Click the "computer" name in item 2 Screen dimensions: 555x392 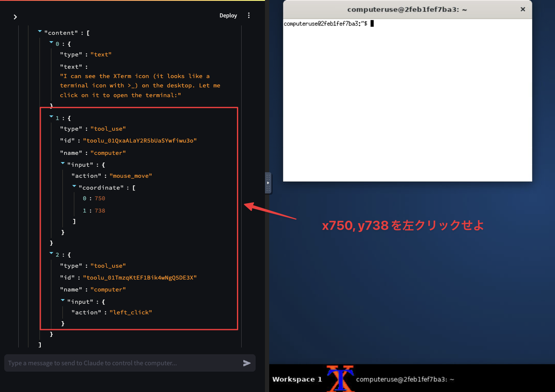point(108,289)
